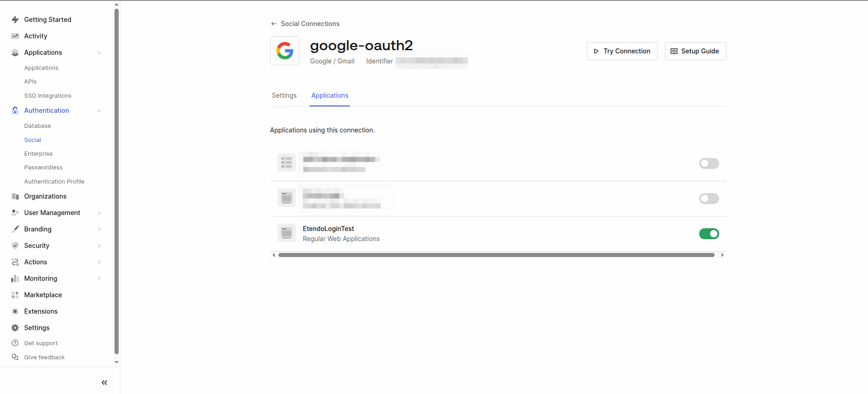Viewport: 868px width, 394px height.
Task: Click the Getting Started lightning bolt icon
Action: click(x=15, y=20)
